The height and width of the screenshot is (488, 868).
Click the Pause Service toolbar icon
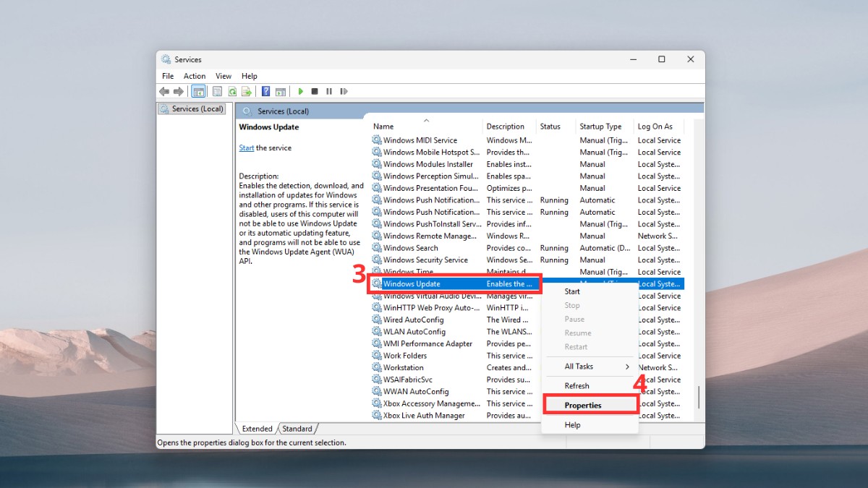329,92
